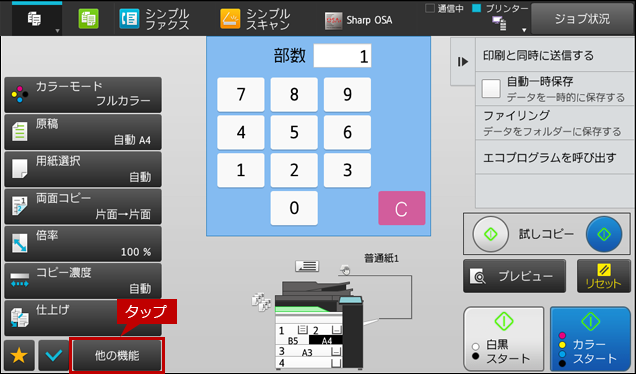Tap the プリンター status icon
Image resolution: width=636 pixels, height=374 pixels.
[x=500, y=23]
